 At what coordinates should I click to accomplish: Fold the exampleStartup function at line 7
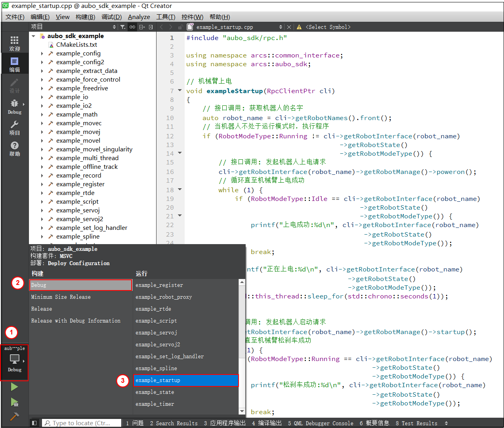[180, 90]
